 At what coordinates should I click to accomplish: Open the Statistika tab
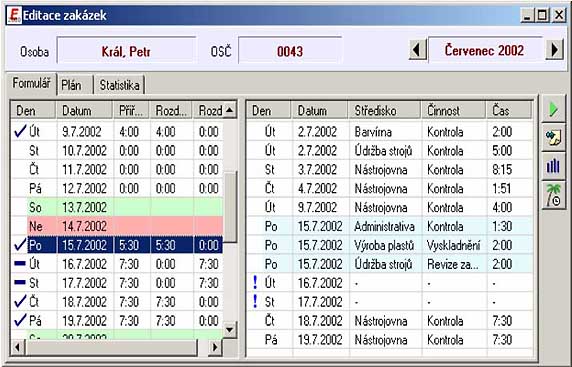point(119,85)
